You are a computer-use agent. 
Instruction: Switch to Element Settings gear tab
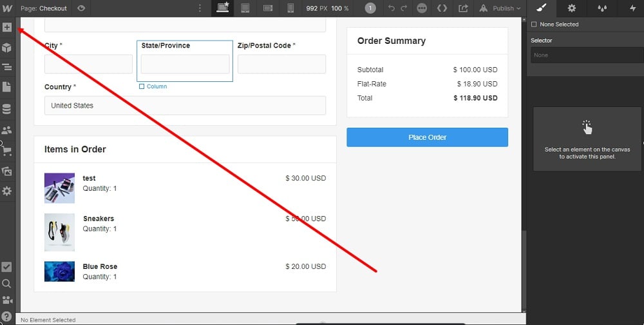(572, 8)
